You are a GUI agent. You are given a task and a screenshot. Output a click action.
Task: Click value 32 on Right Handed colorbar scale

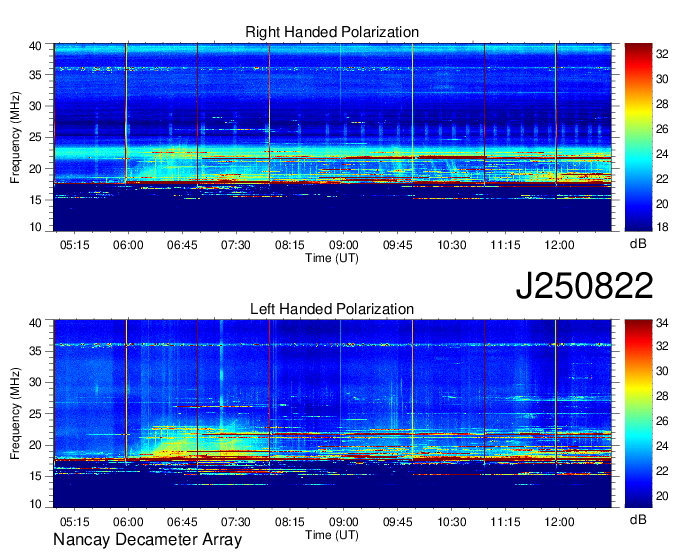tap(662, 54)
